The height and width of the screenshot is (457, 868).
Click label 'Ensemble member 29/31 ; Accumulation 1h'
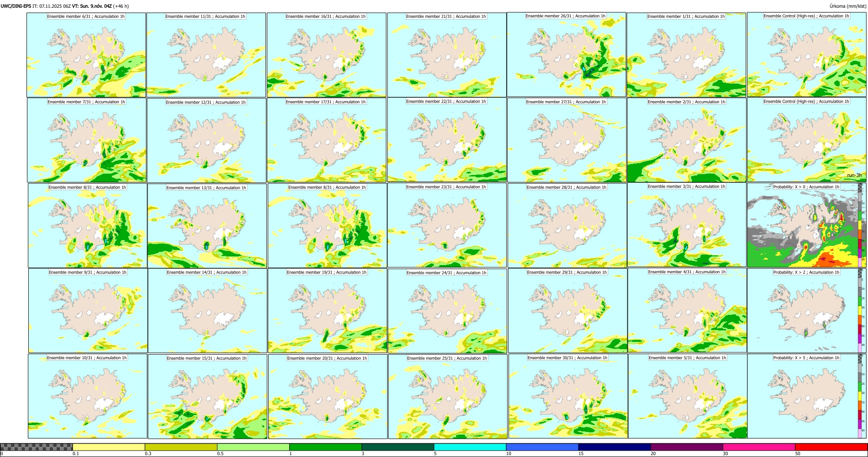[x=567, y=272]
